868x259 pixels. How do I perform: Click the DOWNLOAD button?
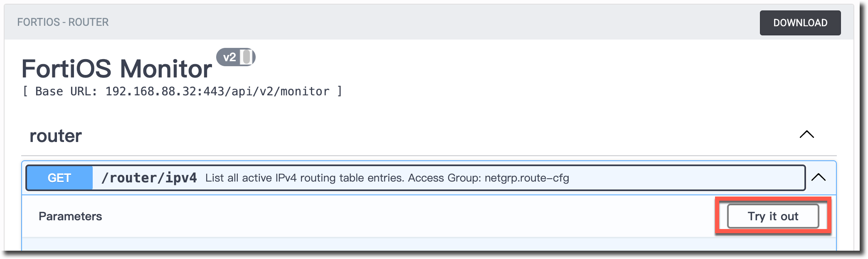pos(800,23)
